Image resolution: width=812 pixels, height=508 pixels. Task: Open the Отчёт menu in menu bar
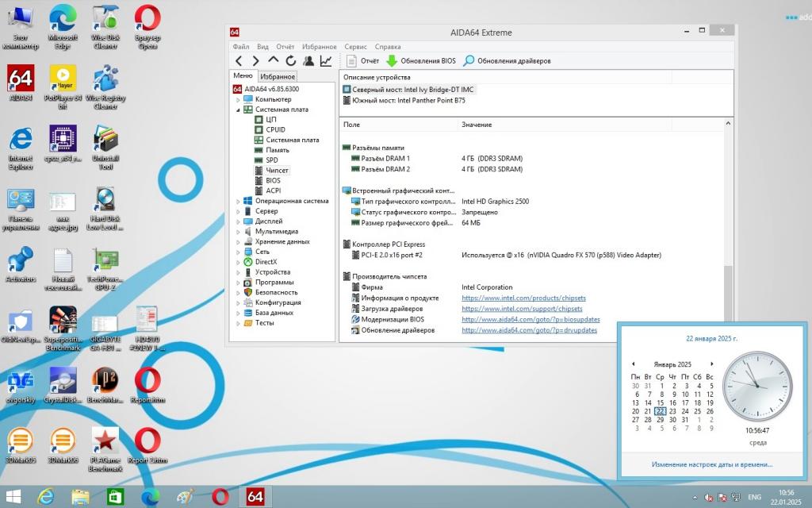pos(285,47)
